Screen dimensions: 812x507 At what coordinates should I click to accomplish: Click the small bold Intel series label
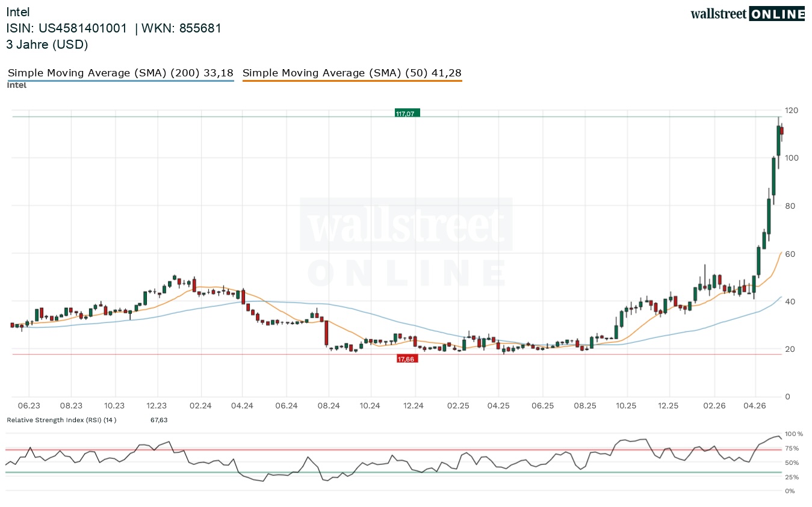tap(16, 85)
